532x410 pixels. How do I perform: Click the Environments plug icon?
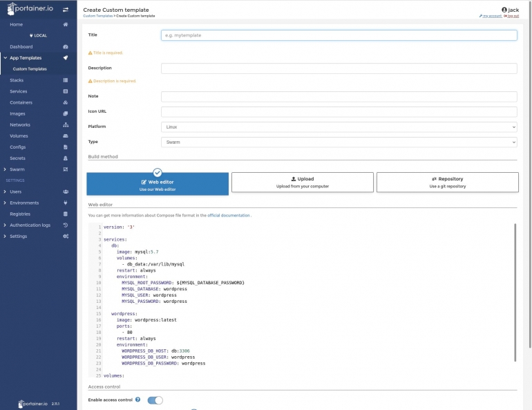(x=66, y=203)
